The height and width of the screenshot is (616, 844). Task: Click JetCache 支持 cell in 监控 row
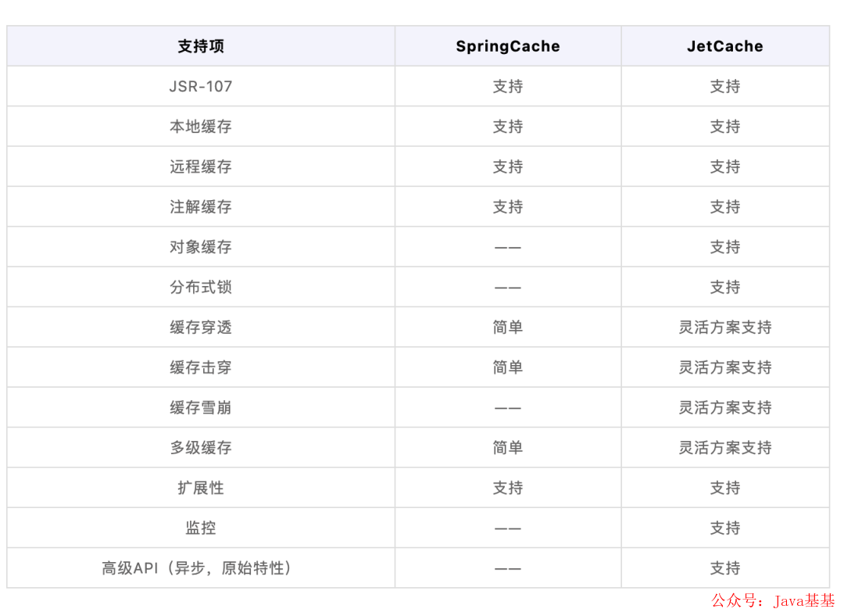coord(725,528)
